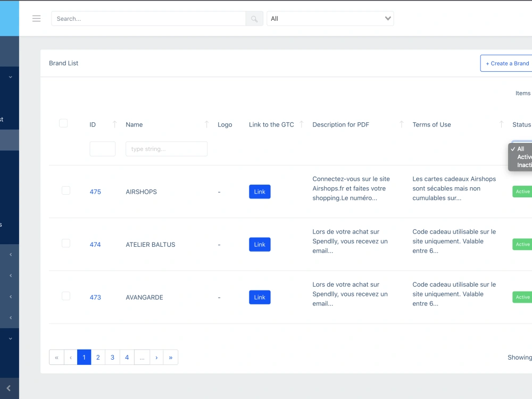Sort by Description for PDF arrow
Viewport: 532px width, 399px height.
pos(401,124)
